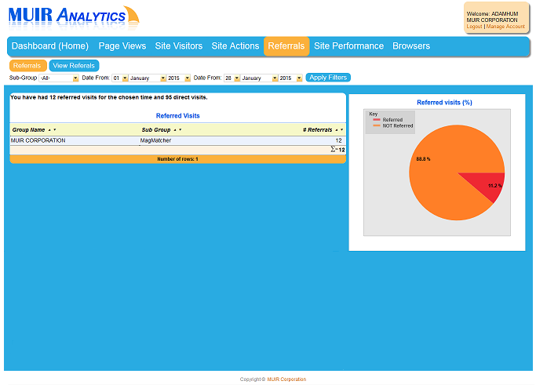Click the Referred visits (%) chart title
This screenshot has width=536, height=392.
444,103
